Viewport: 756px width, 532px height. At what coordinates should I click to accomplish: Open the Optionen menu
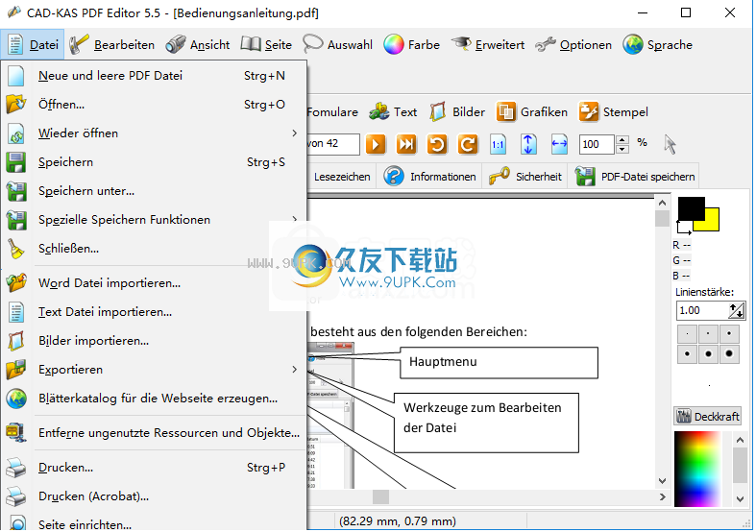point(573,45)
